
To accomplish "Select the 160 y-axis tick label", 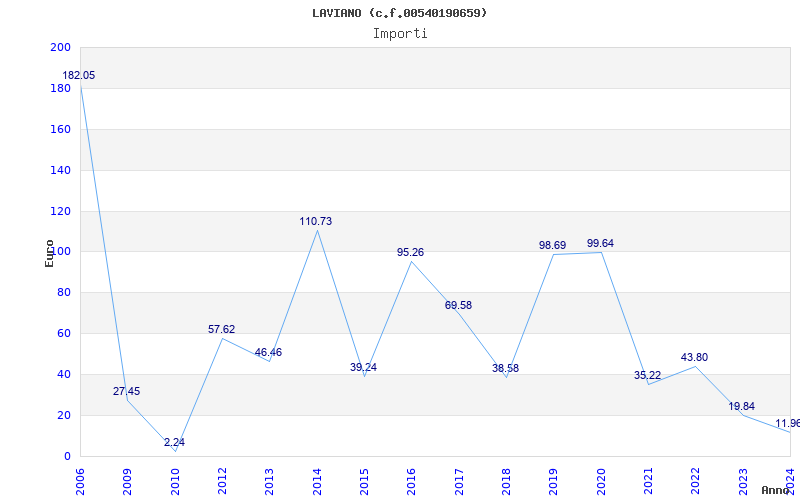I will click(60, 129).
